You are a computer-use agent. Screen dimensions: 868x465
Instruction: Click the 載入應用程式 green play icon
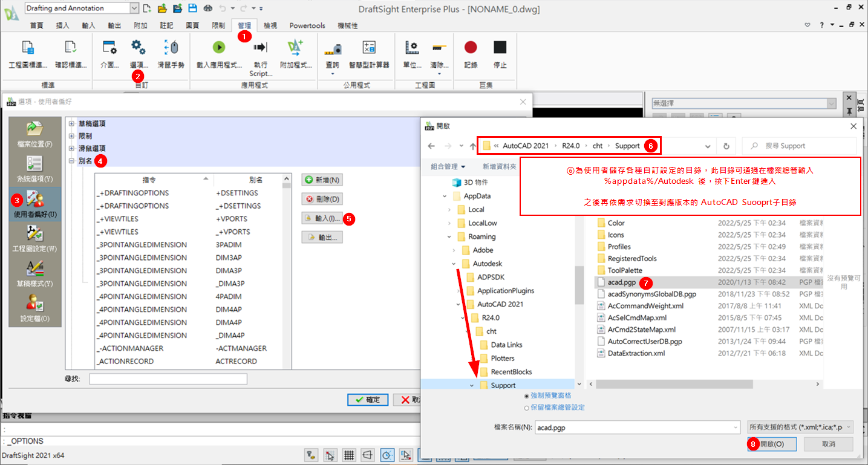(219, 47)
